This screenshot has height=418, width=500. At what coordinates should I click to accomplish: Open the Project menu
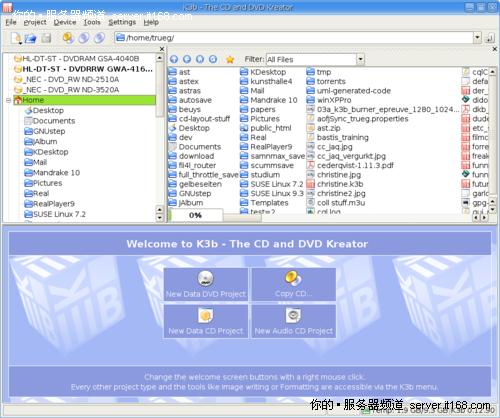[x=35, y=22]
